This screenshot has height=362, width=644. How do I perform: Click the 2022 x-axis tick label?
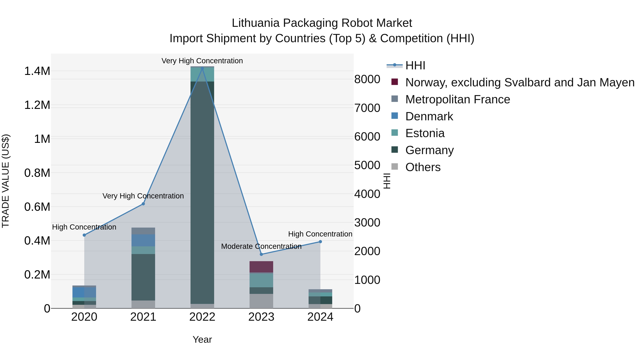[202, 317]
